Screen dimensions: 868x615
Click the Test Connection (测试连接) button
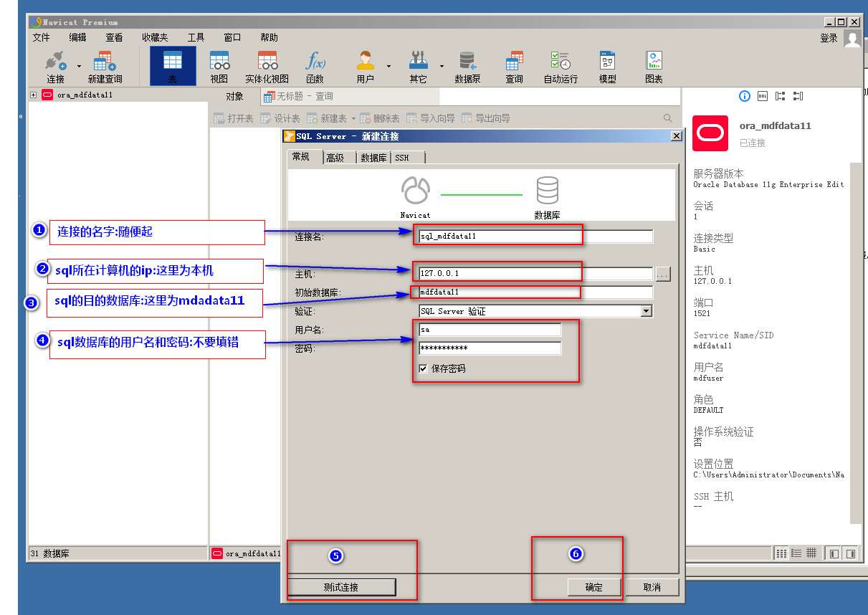coord(341,587)
